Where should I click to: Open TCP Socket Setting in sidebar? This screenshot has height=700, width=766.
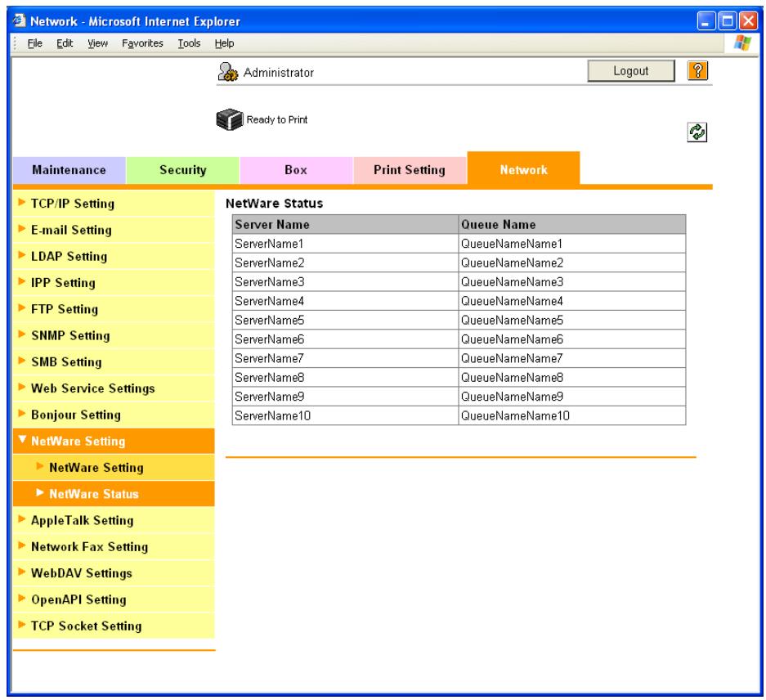tap(114, 626)
